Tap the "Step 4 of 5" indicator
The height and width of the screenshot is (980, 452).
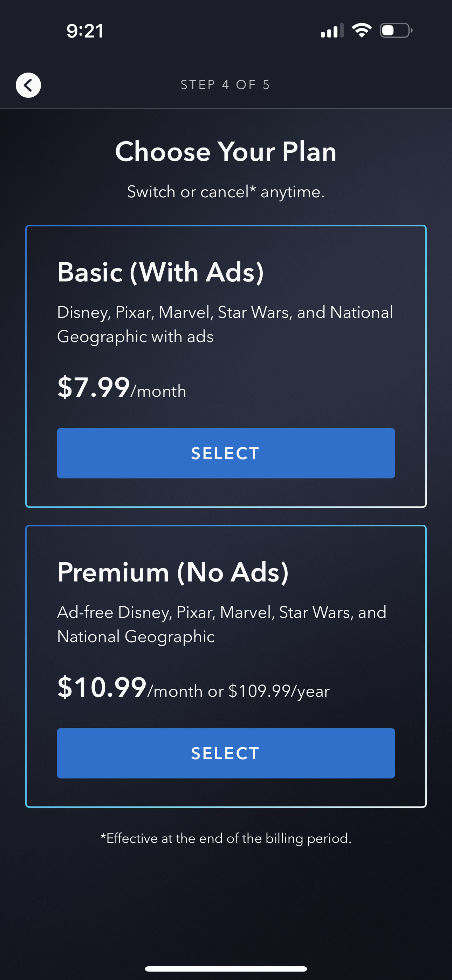(226, 85)
